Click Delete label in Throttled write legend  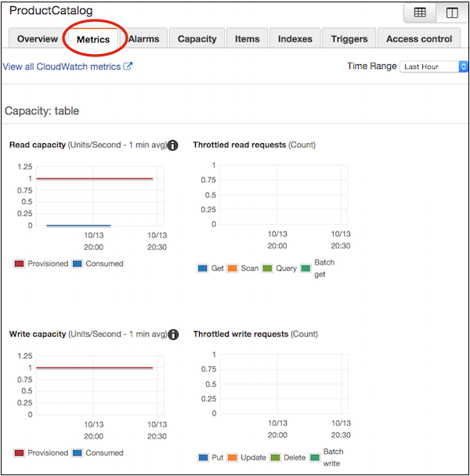point(295,457)
